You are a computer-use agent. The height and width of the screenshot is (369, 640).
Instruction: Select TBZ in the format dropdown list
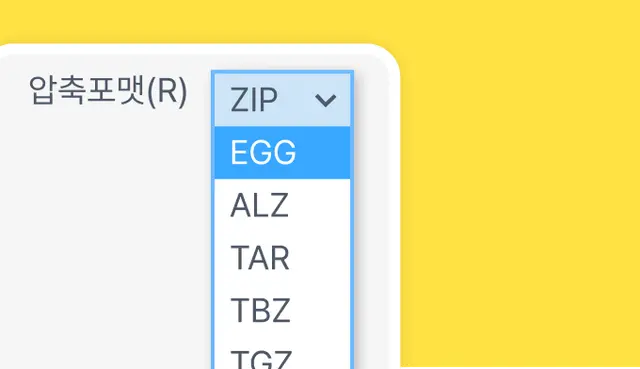tap(282, 310)
